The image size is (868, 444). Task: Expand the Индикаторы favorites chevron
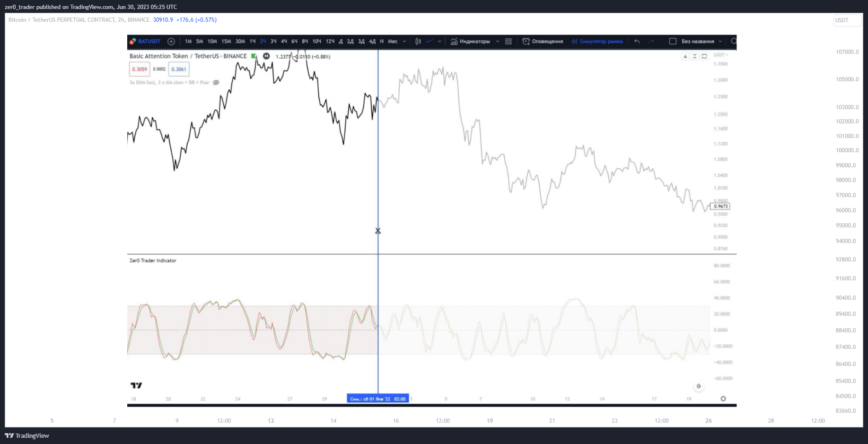[x=498, y=42]
